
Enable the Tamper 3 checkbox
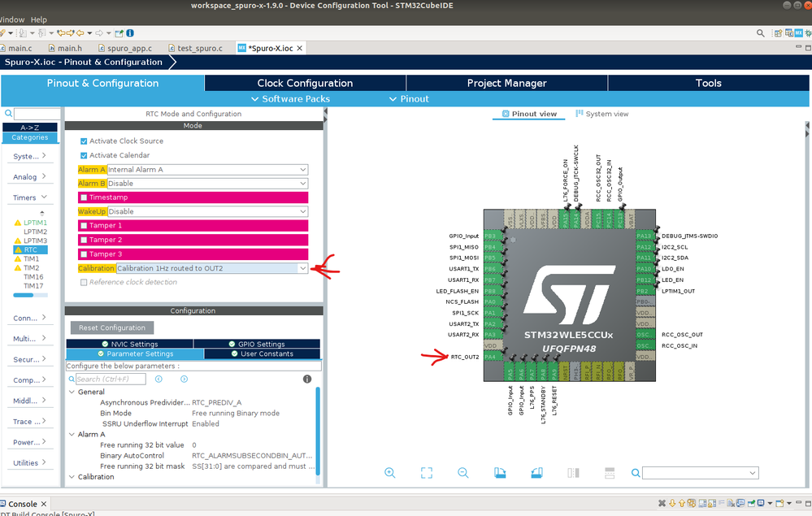point(84,254)
